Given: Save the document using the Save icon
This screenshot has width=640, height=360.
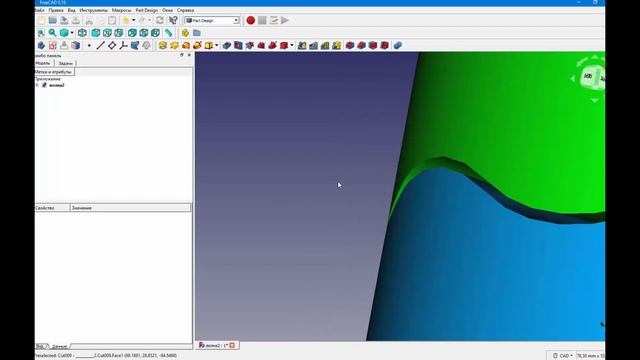Looking at the screenshot, I should coord(64,20).
